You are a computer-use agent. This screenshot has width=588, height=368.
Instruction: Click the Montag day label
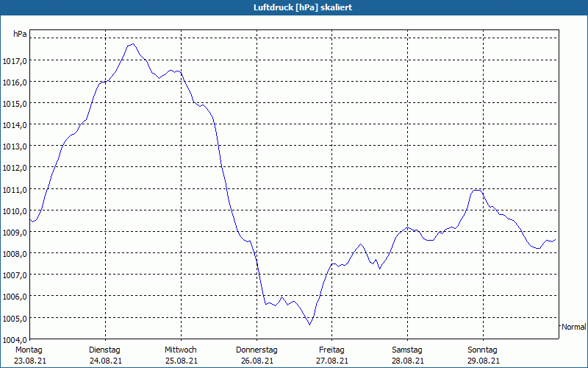[x=29, y=350]
